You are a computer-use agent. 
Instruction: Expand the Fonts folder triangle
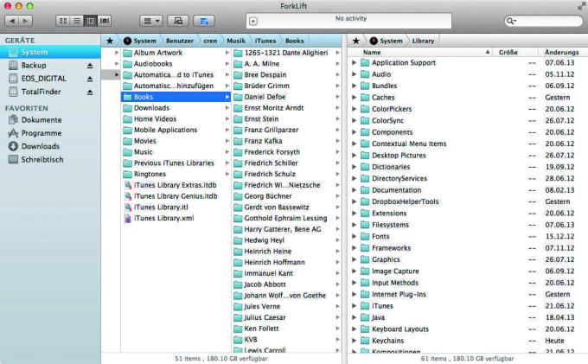click(354, 236)
